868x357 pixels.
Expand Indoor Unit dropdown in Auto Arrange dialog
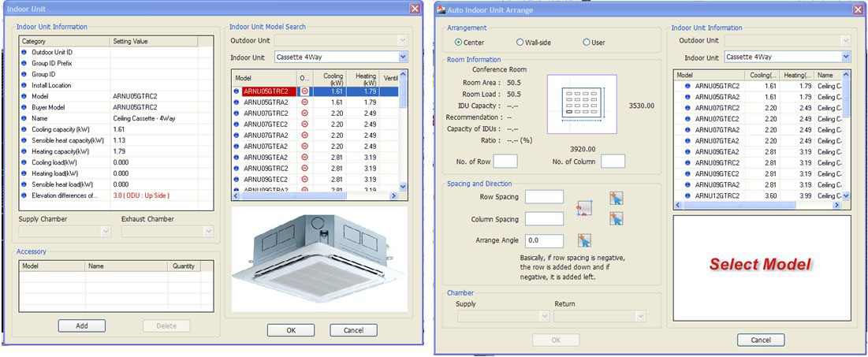[x=846, y=57]
